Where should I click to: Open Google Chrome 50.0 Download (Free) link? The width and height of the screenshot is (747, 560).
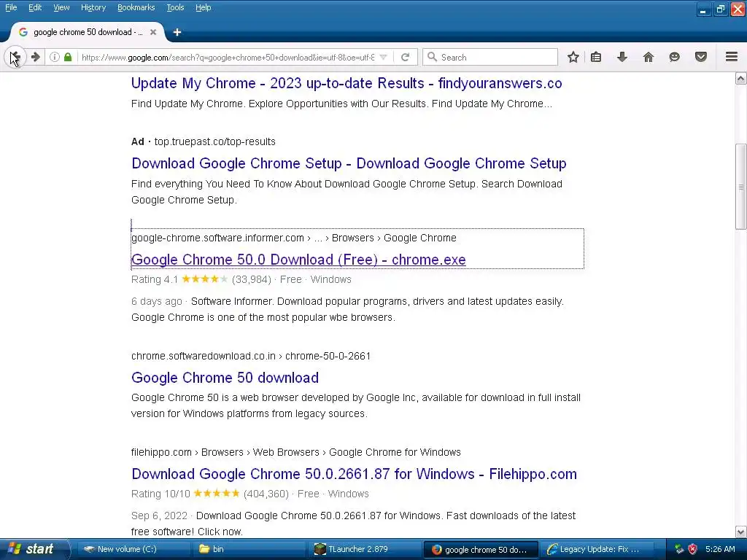(x=298, y=260)
